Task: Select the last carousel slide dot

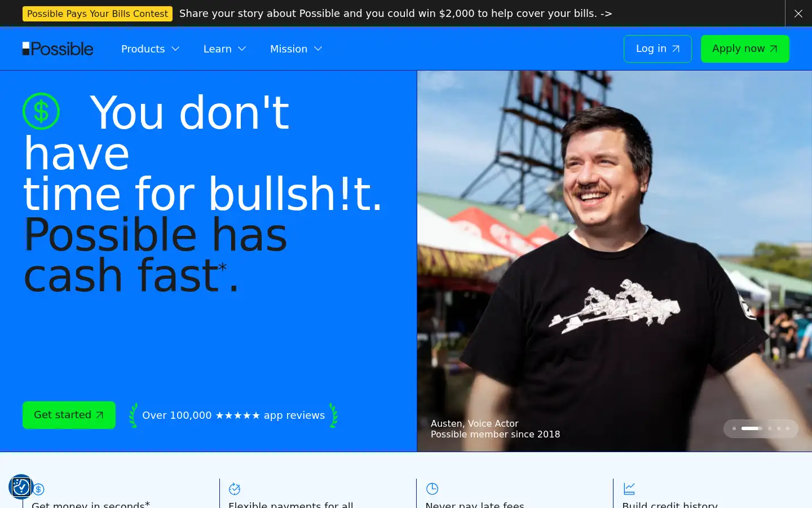Action: [x=788, y=428]
